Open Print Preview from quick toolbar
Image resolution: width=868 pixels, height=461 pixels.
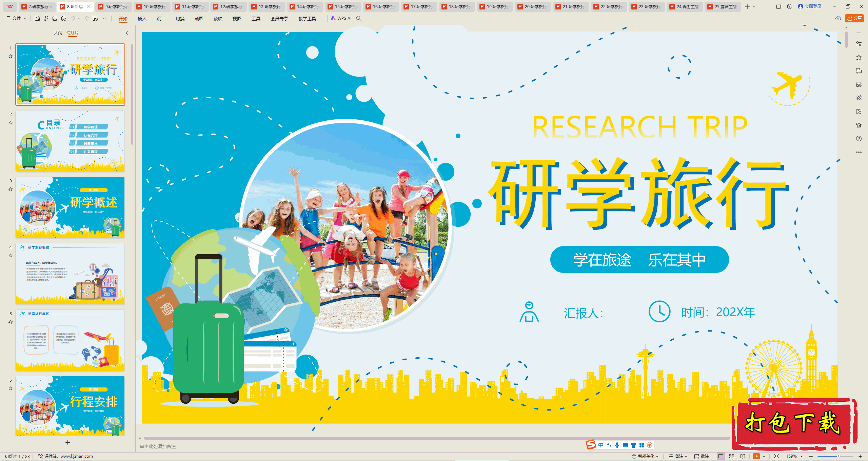[x=64, y=18]
